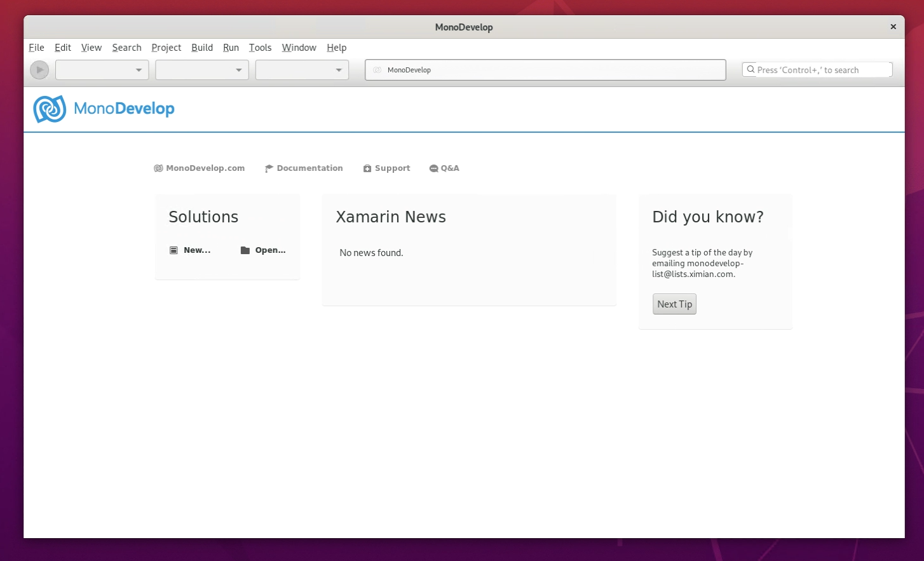Image resolution: width=924 pixels, height=561 pixels.
Task: Choose Open... to load a solution
Action: coord(271,250)
